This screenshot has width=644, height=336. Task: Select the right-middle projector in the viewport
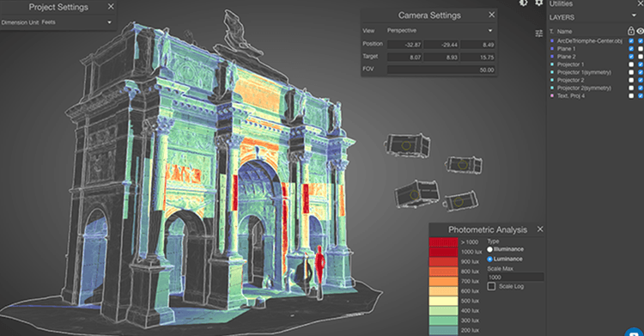(464, 164)
